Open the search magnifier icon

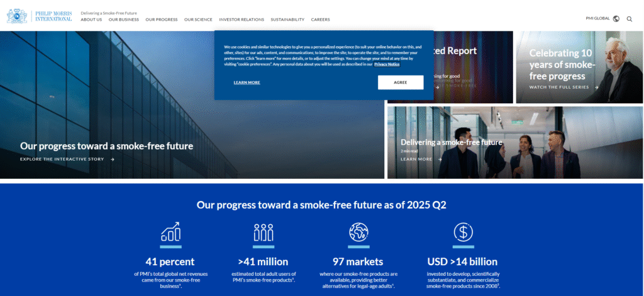(x=629, y=18)
